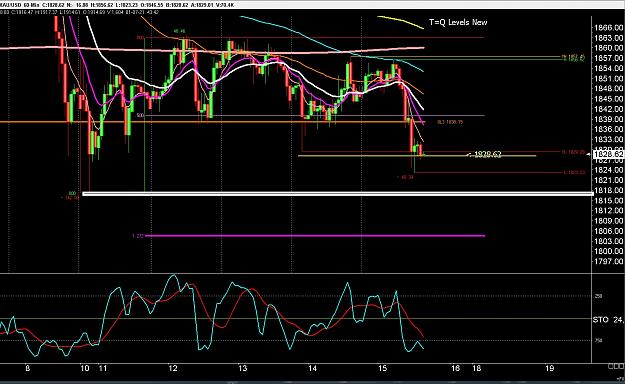Viewport: 625px width, 384px height.
Task: Click the 1842.00 price axis label
Action: [x=609, y=109]
